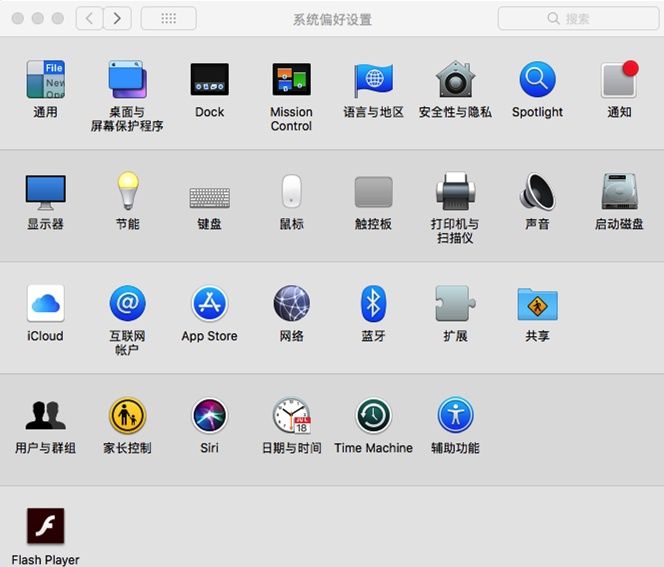Image resolution: width=664 pixels, height=567 pixels.
Task: Click the forward navigation arrow
Action: [118, 18]
